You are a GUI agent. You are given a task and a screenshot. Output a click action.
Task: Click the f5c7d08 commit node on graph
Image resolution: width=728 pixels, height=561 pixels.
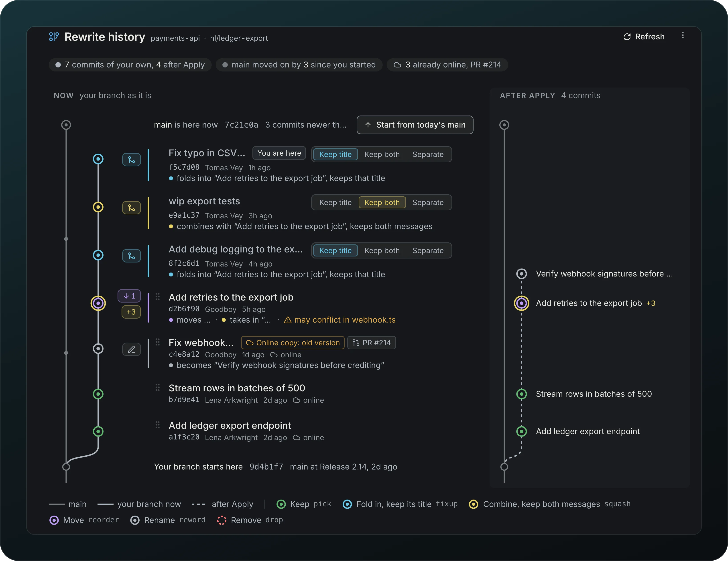(x=98, y=159)
